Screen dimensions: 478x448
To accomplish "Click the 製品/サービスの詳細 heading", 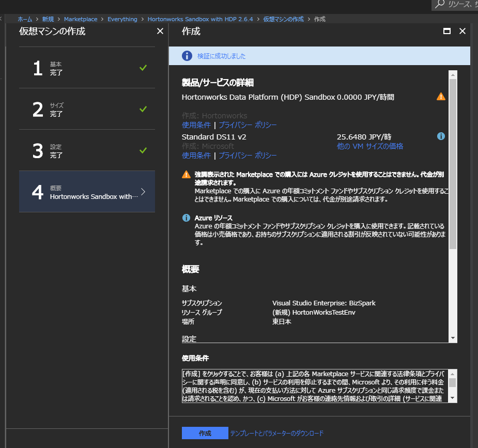I will [x=218, y=83].
